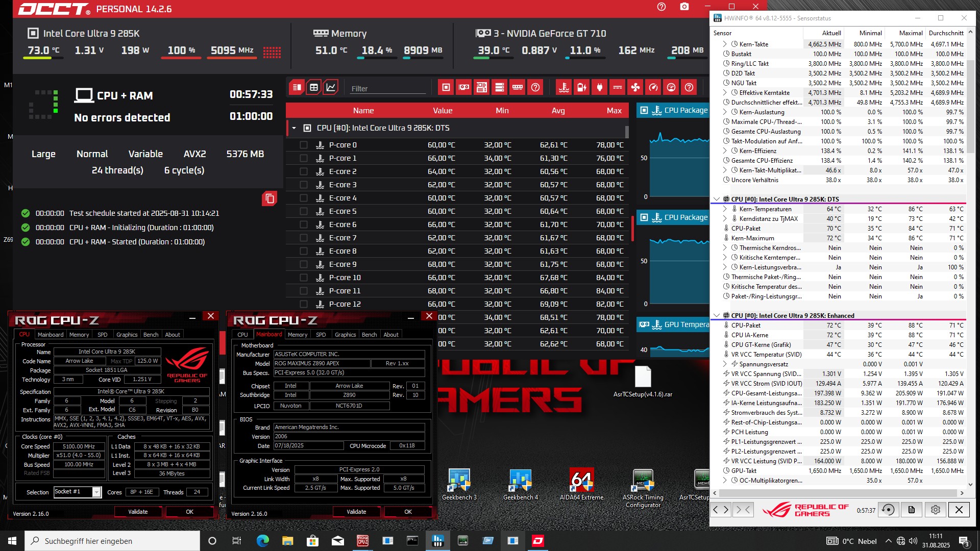Click the OCCT sensor Filter field
This screenshot has height=551, width=980.
pos(388,89)
